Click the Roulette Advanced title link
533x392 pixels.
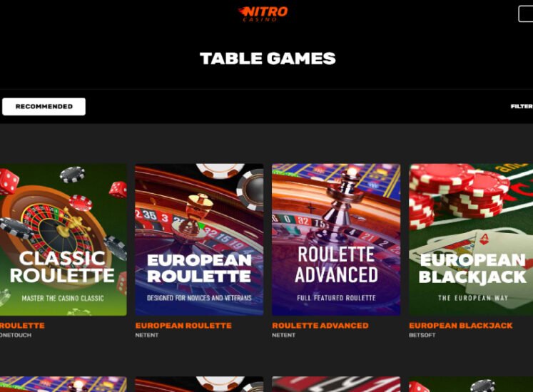(x=320, y=326)
